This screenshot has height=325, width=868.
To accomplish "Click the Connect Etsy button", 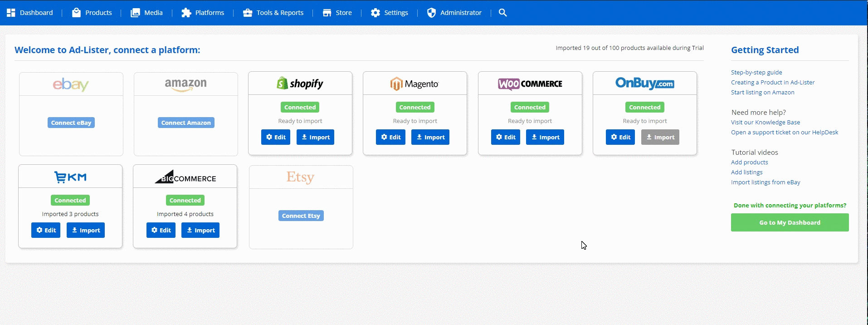I will [x=301, y=216].
